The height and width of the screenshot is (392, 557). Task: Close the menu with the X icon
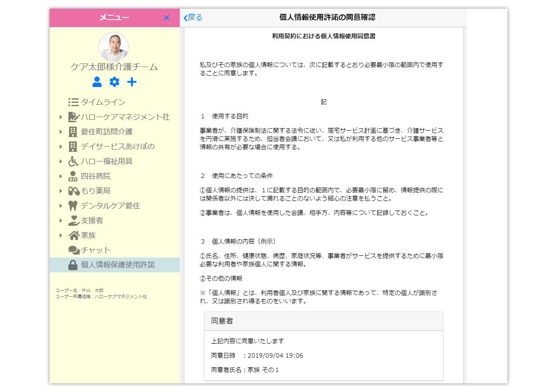pyautogui.click(x=167, y=18)
